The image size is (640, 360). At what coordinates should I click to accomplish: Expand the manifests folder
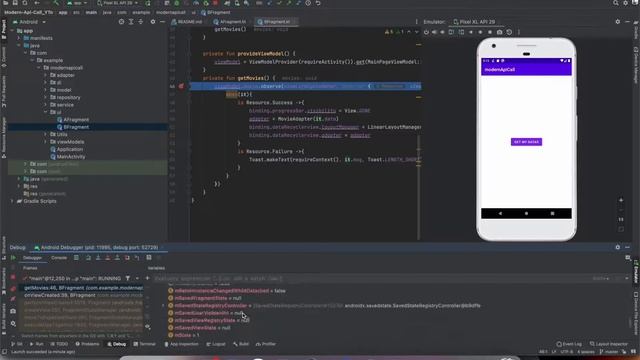(18, 38)
